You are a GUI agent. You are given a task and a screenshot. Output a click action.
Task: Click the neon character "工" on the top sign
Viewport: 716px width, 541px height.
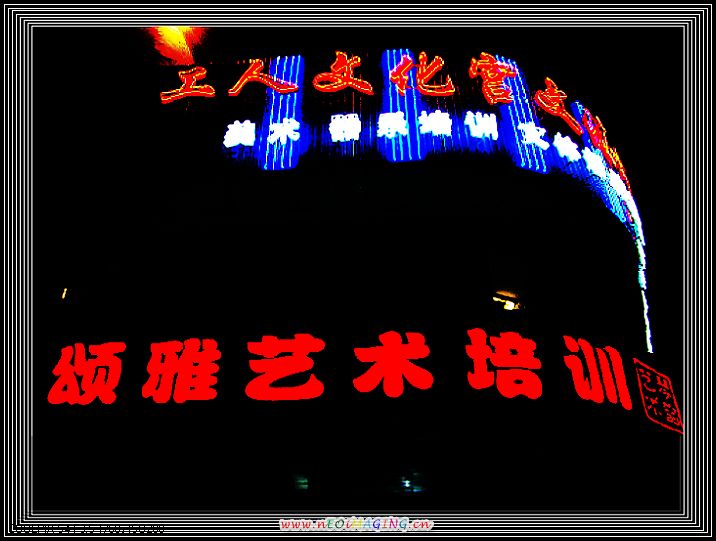(x=187, y=84)
